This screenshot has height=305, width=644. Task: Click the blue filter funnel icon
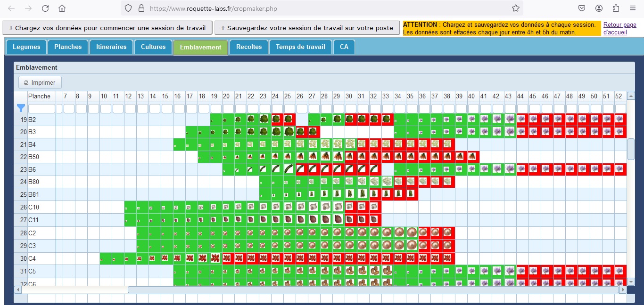(21, 108)
